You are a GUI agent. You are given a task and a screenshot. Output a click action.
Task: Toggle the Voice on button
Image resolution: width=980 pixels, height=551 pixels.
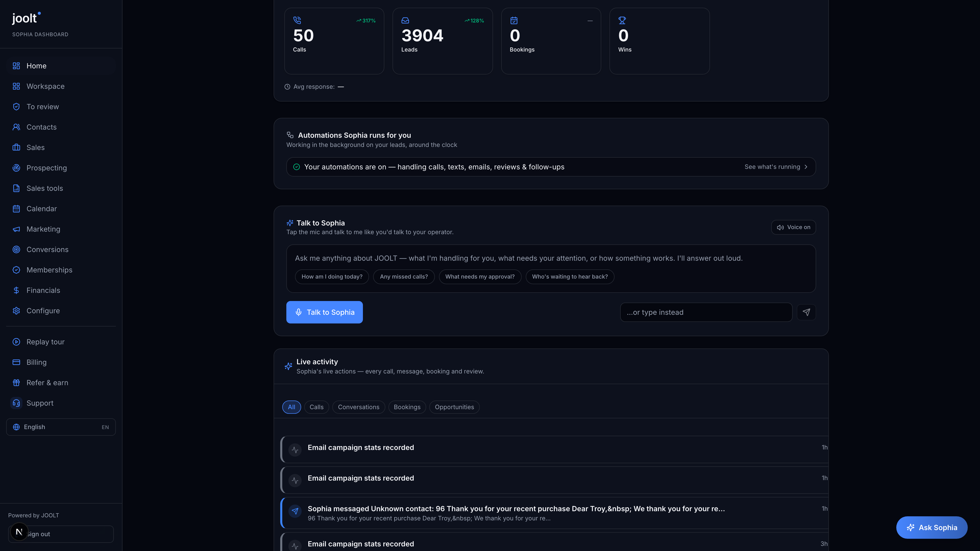pyautogui.click(x=793, y=227)
